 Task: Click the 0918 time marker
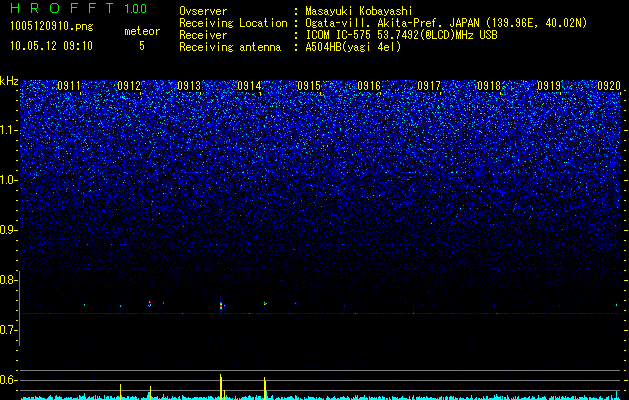tap(489, 86)
